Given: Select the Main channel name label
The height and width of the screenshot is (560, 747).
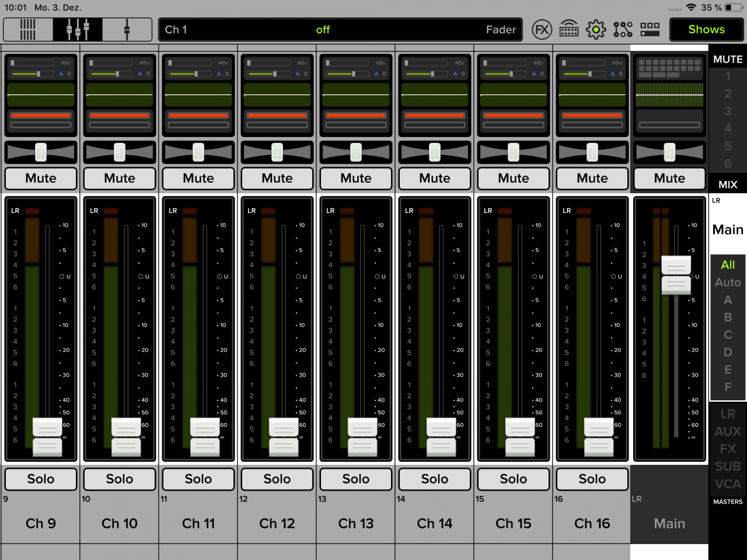Looking at the screenshot, I should [669, 523].
